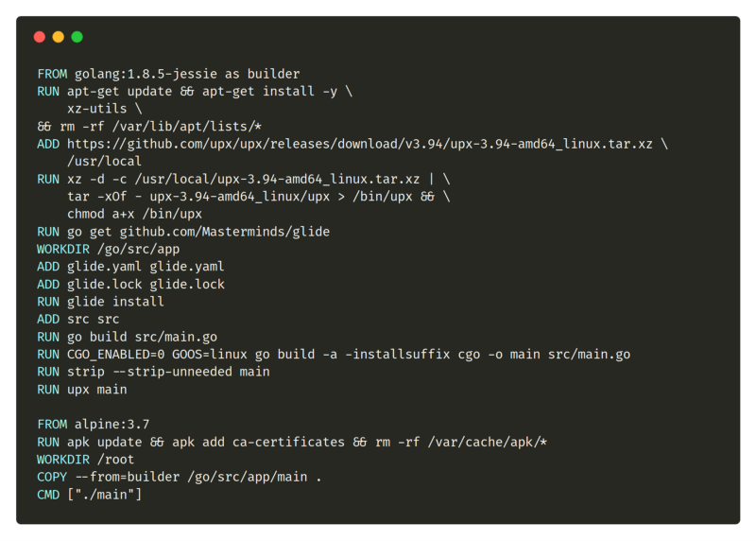This screenshot has height=541, width=756.
Task: Click the green maximize window button
Action: coord(77,37)
